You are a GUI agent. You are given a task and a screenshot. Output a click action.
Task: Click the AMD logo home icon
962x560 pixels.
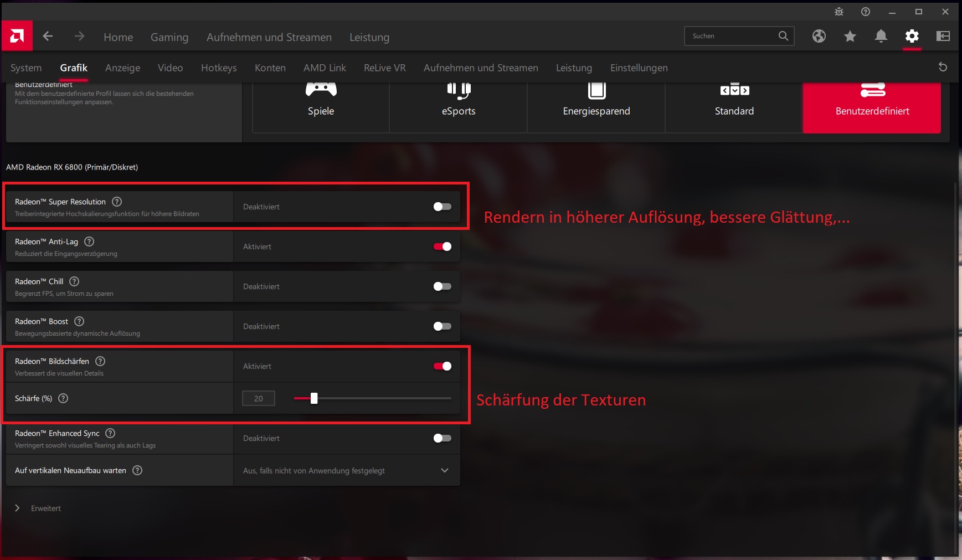coord(17,36)
